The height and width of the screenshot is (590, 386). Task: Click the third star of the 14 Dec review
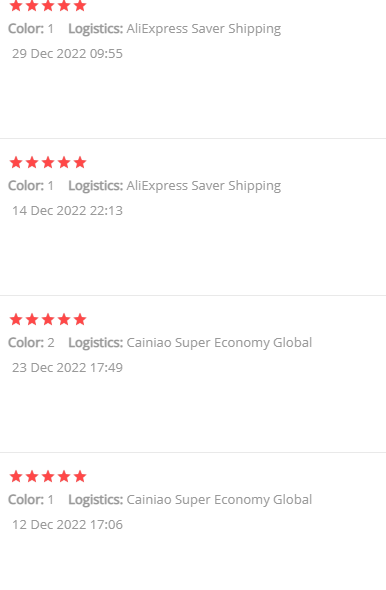48,163
